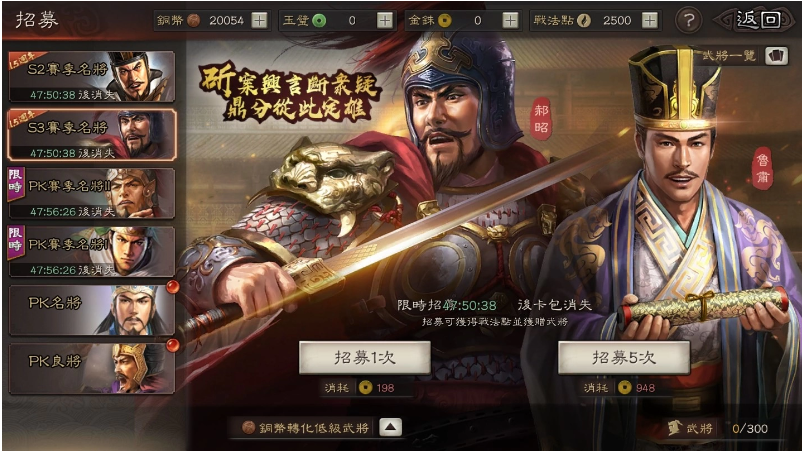Click the 招募5次 recruit button

pos(624,358)
